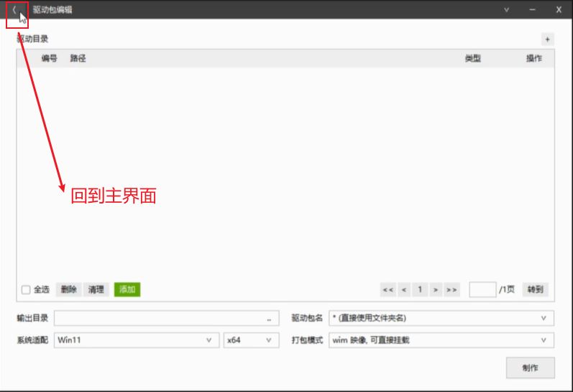
Task: Open the title bar dropdown arrow menu
Action: 506,10
